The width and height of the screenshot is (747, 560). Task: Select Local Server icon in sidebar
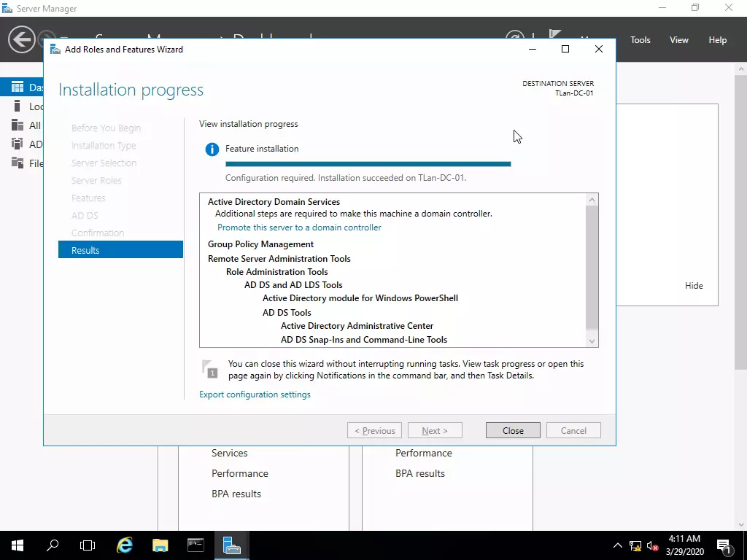point(18,106)
